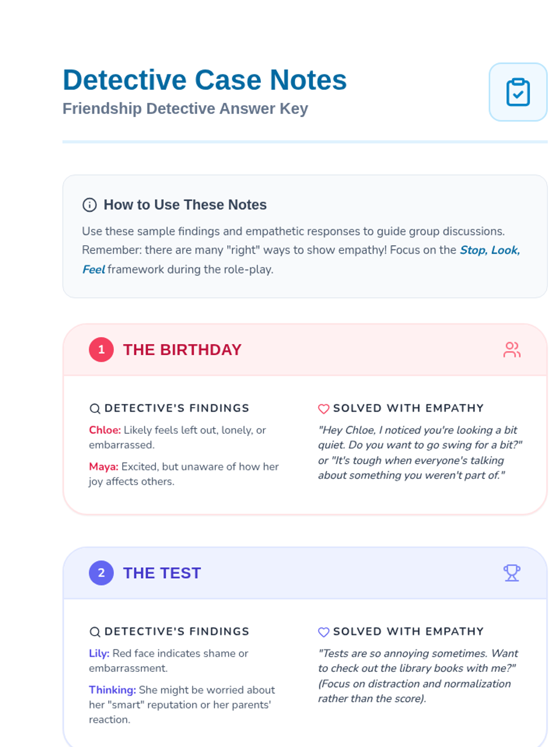Click the red number 1 badge
This screenshot has height=747, width=560.
tap(101, 350)
